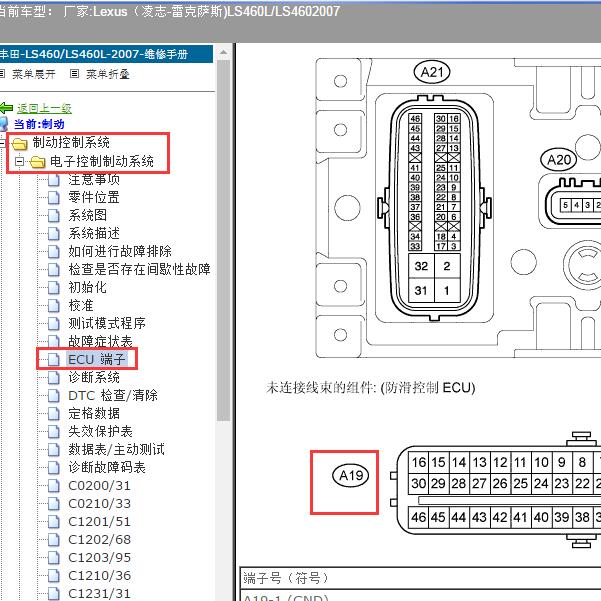This screenshot has height=601, width=601.
Task: Click the page icon beside C0210/33
Action: coord(54,504)
